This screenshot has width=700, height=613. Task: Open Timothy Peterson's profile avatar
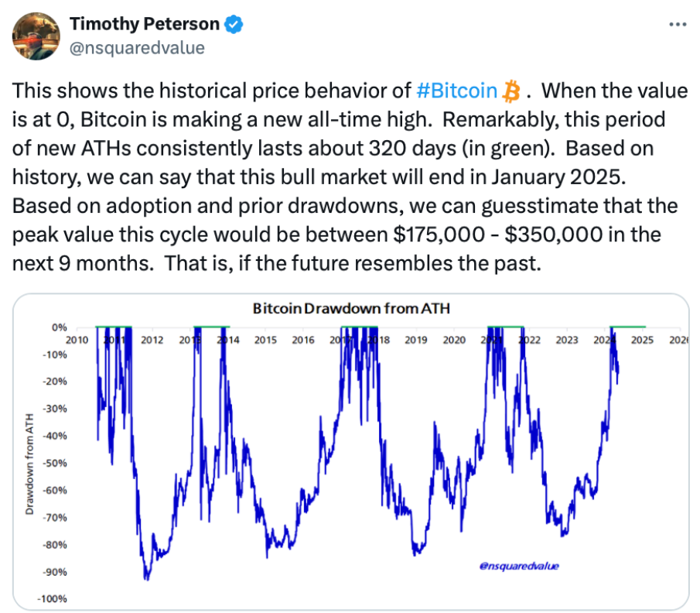(x=36, y=36)
